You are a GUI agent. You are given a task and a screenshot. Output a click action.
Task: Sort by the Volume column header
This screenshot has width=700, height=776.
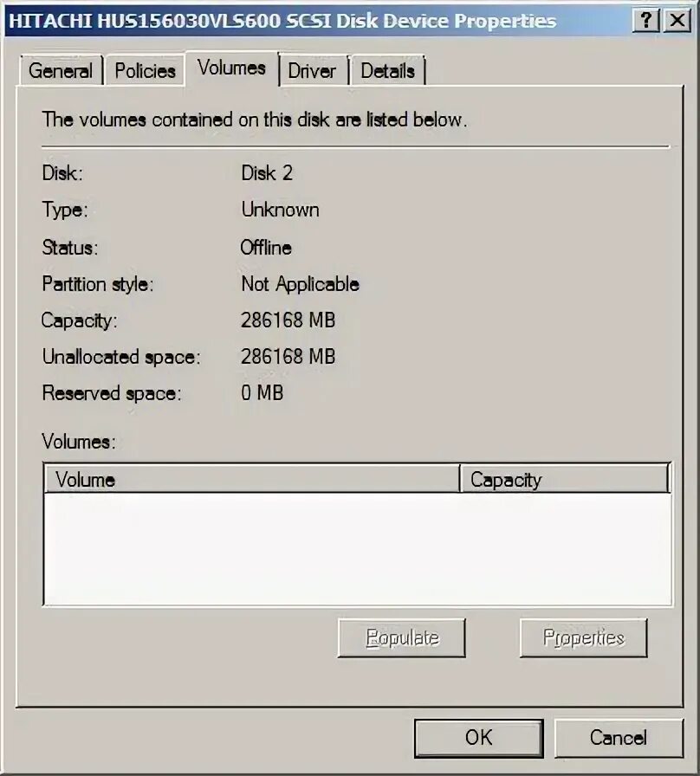pos(252,479)
